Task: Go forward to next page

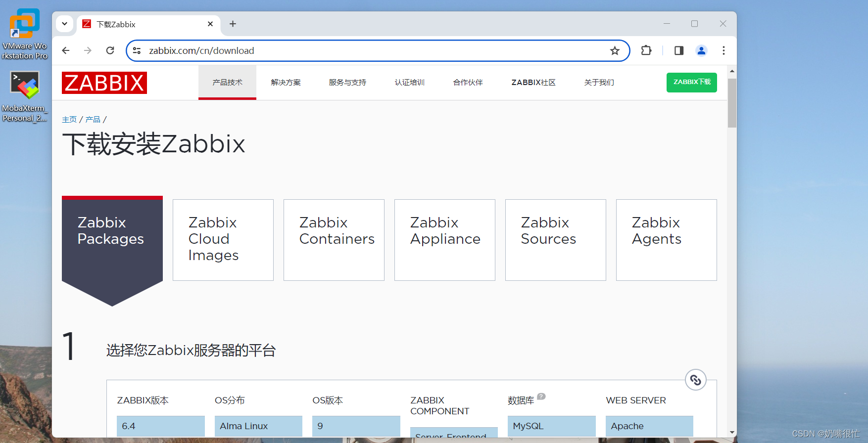Action: tap(88, 50)
